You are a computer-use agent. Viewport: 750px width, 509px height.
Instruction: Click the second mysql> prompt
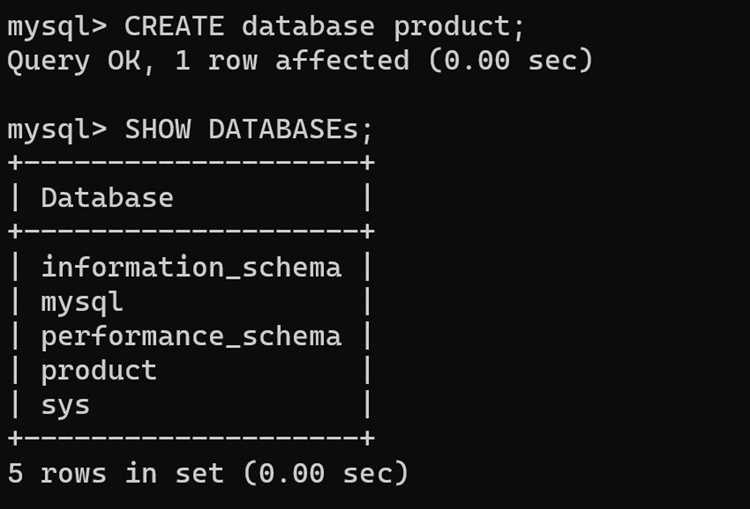(x=57, y=131)
